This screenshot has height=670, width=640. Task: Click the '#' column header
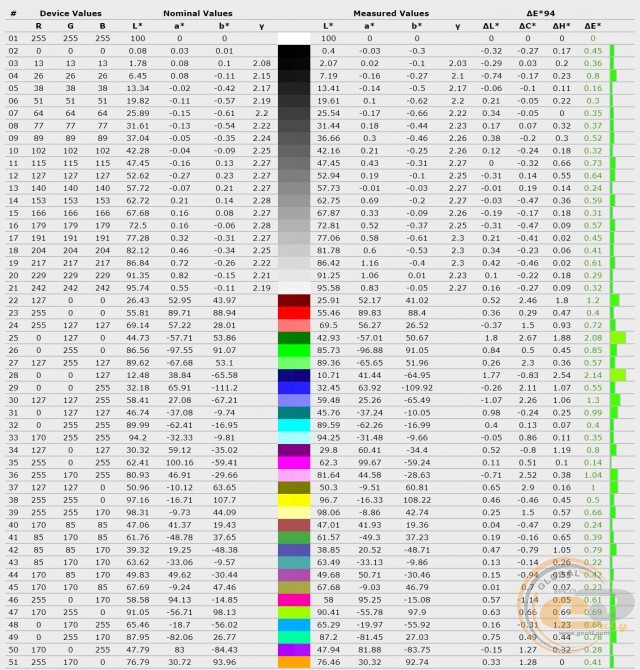coord(13,13)
